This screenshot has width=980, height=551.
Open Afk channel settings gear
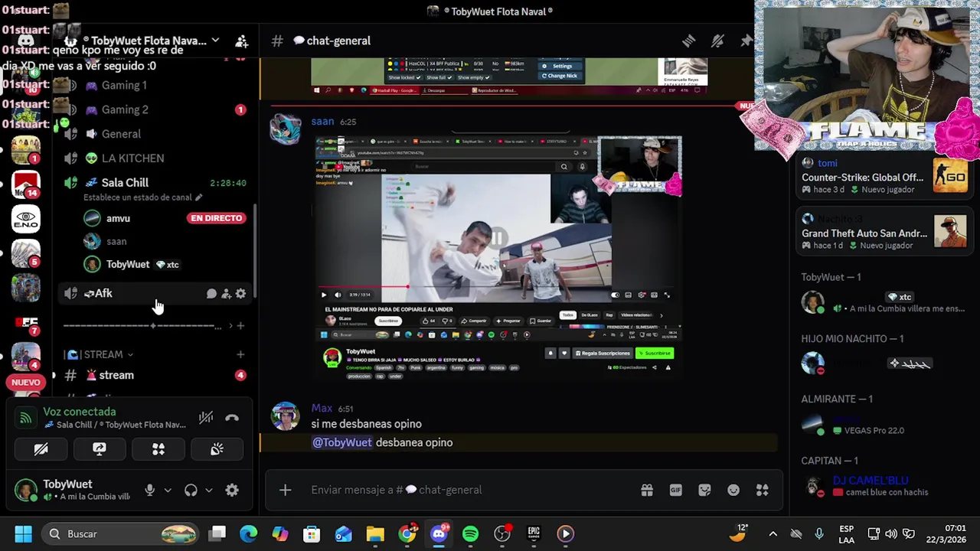[x=240, y=293]
